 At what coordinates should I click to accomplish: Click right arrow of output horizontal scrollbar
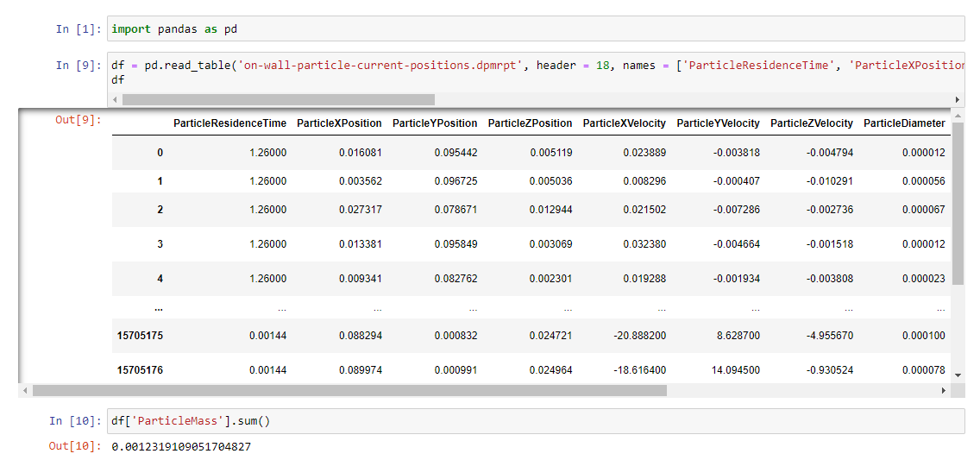pos(944,391)
